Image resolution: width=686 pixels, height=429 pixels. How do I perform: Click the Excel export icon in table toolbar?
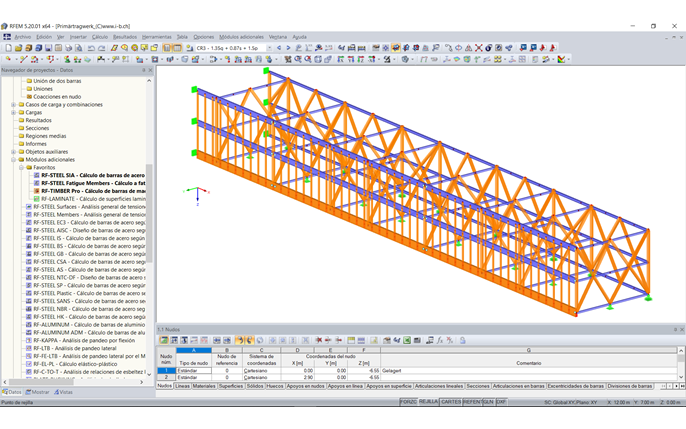[x=407, y=340]
